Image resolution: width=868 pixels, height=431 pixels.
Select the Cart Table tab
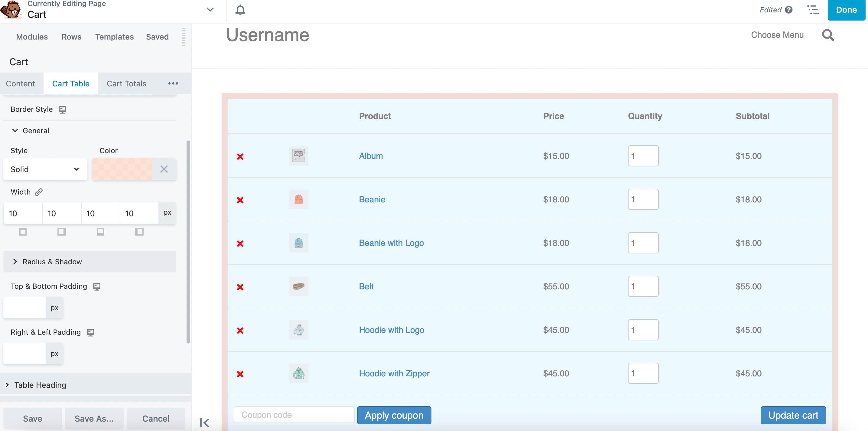coord(70,83)
